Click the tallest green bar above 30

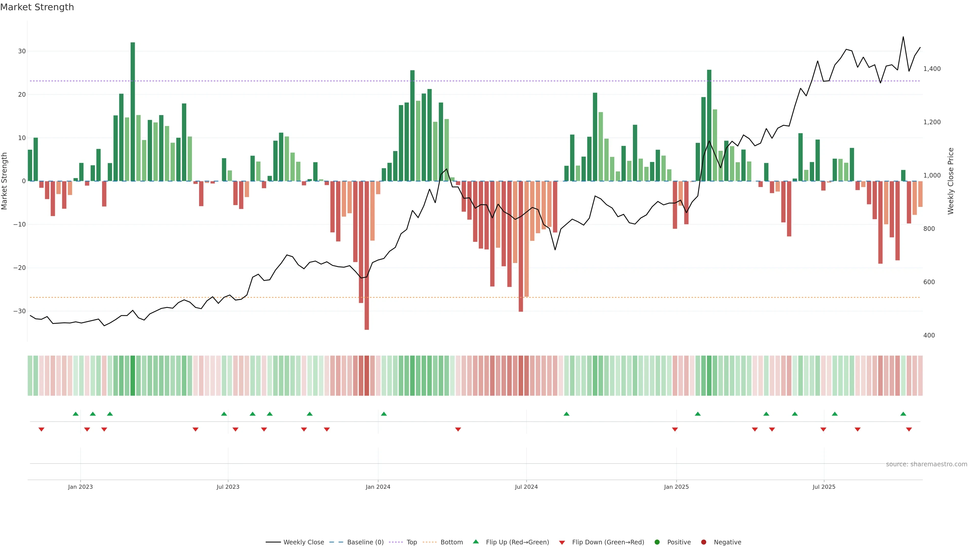tap(133, 110)
